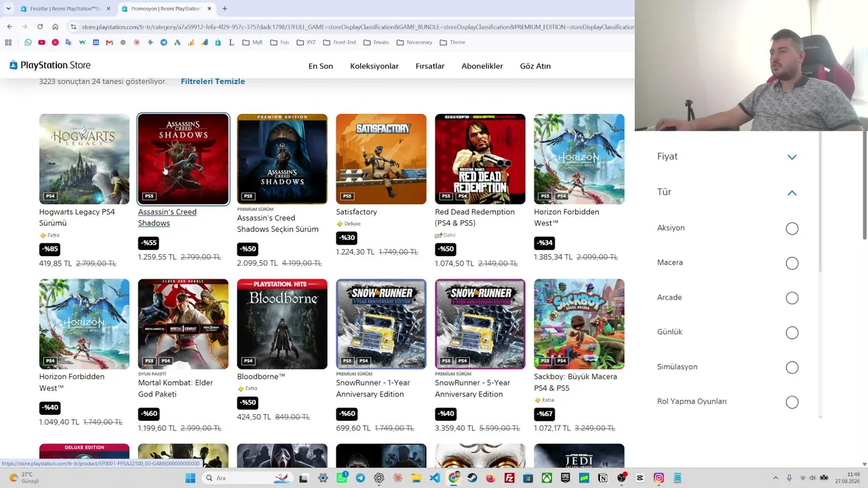Open the Gmail bookmark

[109, 42]
